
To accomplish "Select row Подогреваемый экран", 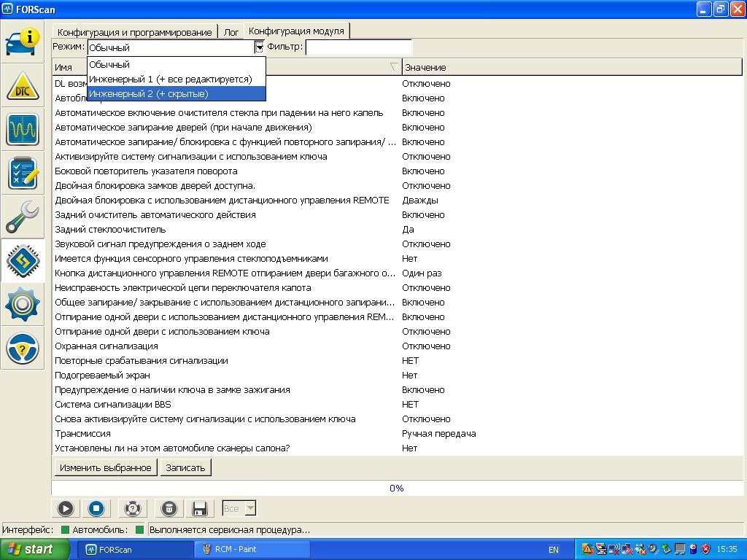I will click(396, 376).
